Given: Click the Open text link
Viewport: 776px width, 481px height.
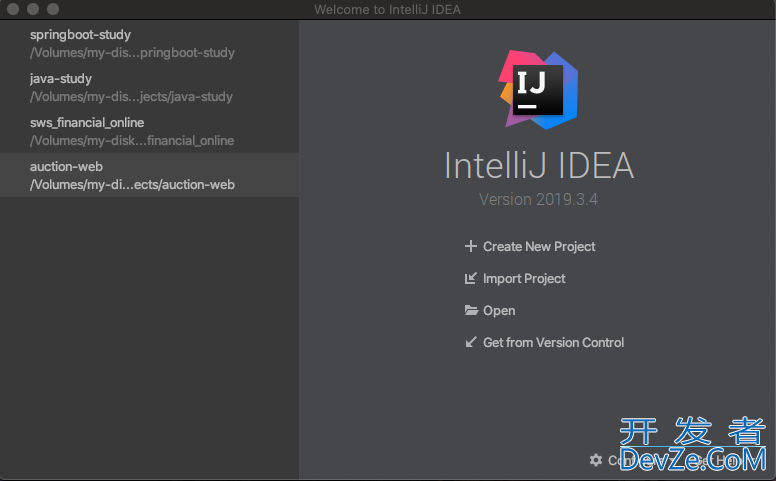Looking at the screenshot, I should click(x=499, y=311).
